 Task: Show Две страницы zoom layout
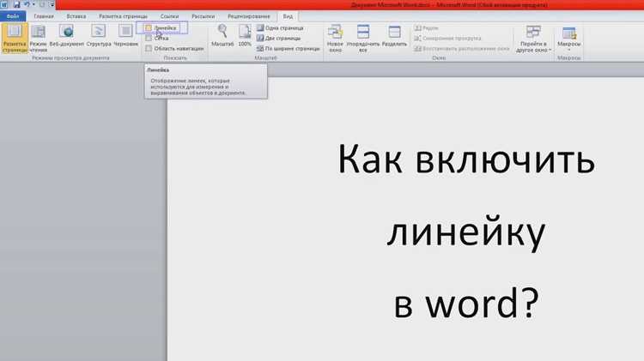(279, 38)
